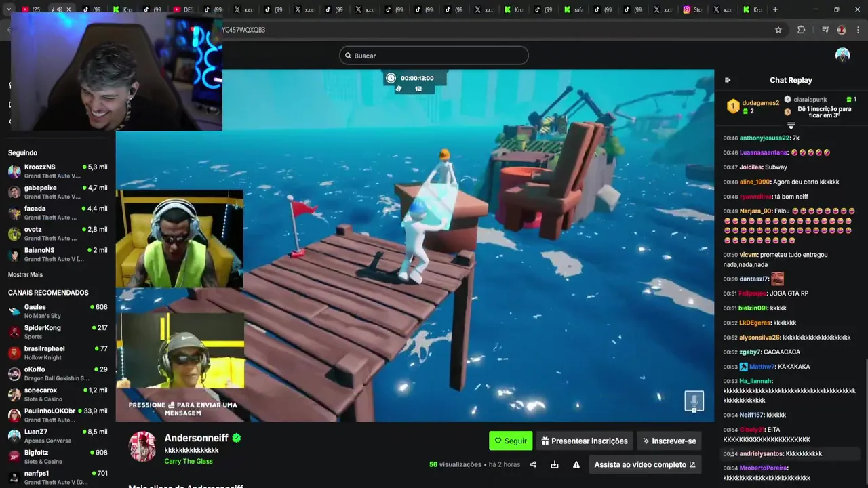The image size is (868, 488).
Task: Switch to the Instagram Sto tab
Action: [x=693, y=9]
